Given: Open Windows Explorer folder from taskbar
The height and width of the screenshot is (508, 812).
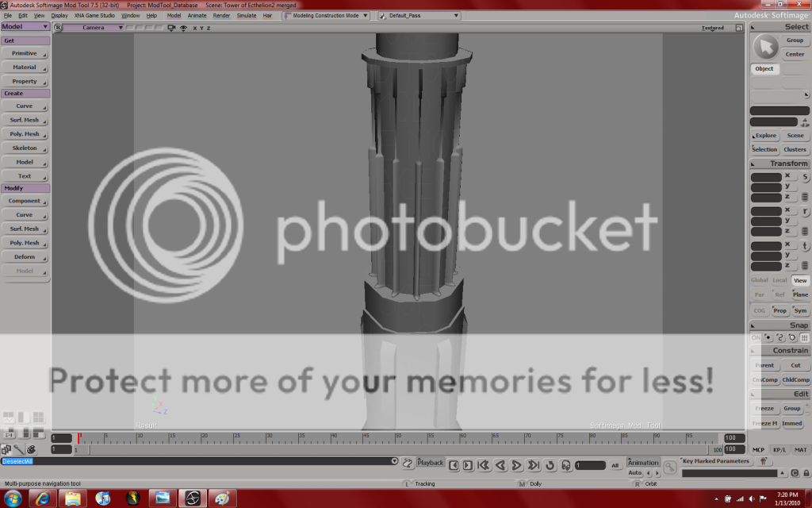Looking at the screenshot, I should point(72,498).
